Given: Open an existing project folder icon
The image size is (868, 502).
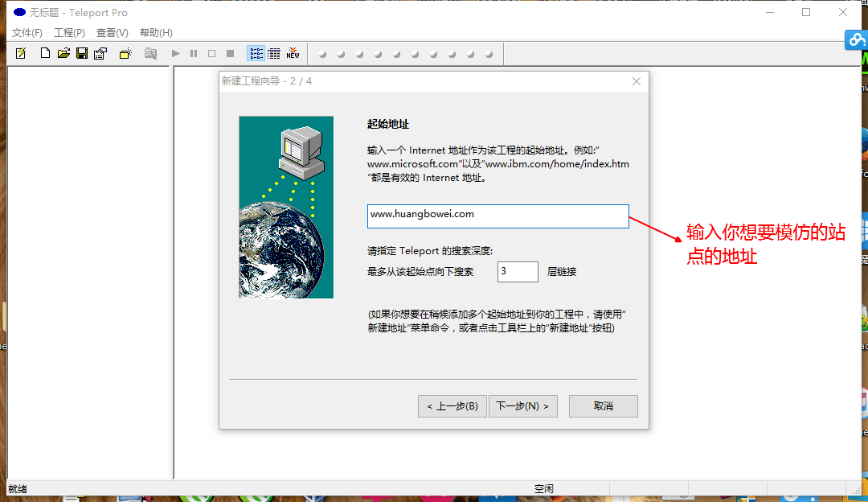Looking at the screenshot, I should click(63, 53).
